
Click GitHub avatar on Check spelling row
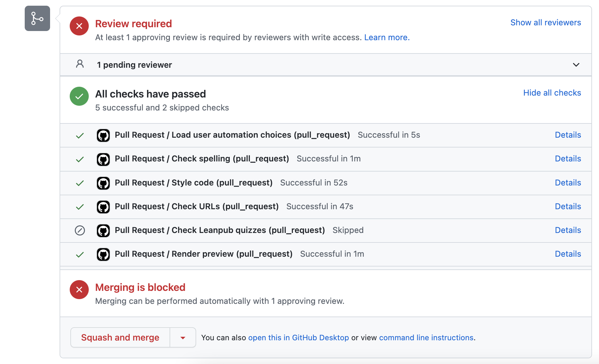103,159
